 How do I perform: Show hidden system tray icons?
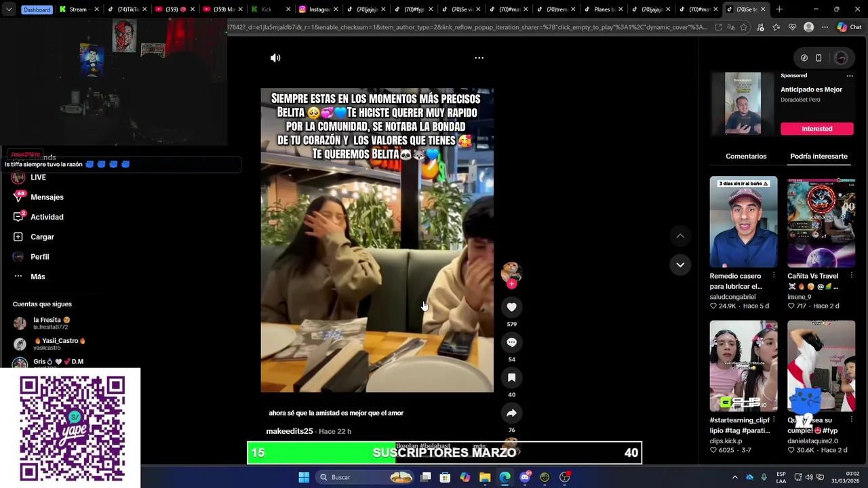[734, 477]
